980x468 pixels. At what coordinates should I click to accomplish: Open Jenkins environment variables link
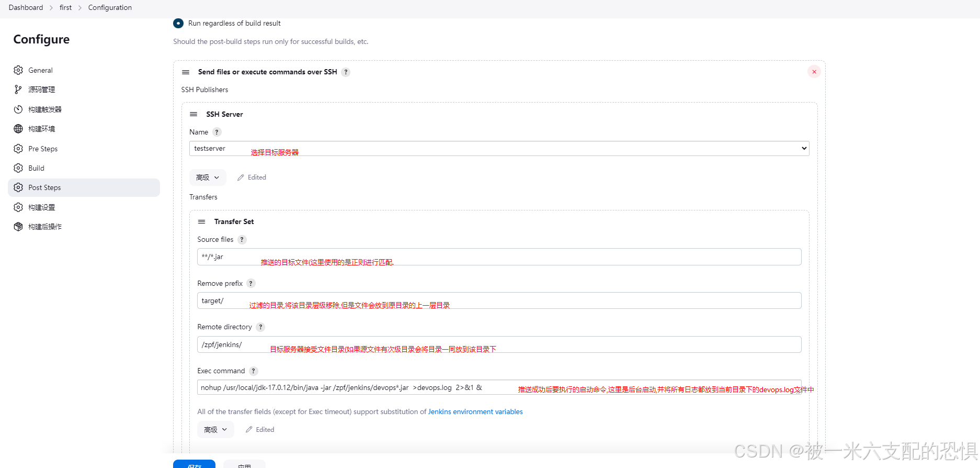point(475,412)
